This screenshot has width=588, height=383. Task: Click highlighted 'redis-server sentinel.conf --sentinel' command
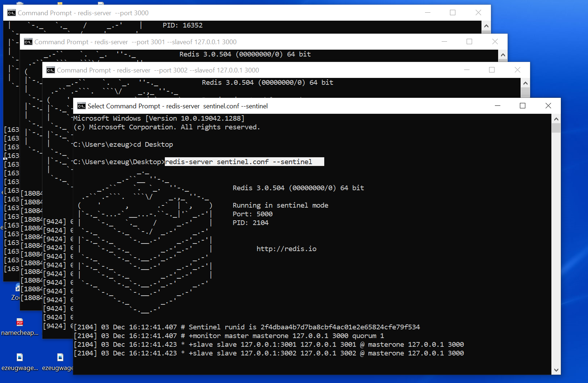click(245, 162)
